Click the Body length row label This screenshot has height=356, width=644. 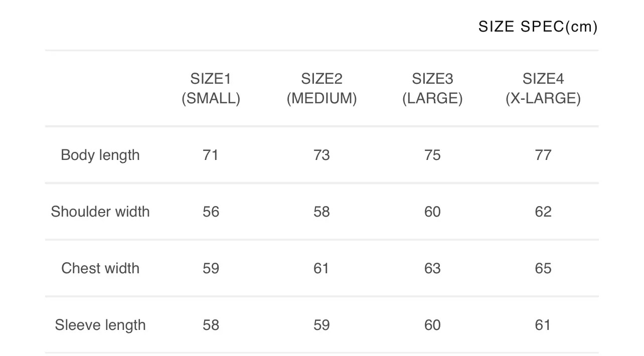point(100,155)
